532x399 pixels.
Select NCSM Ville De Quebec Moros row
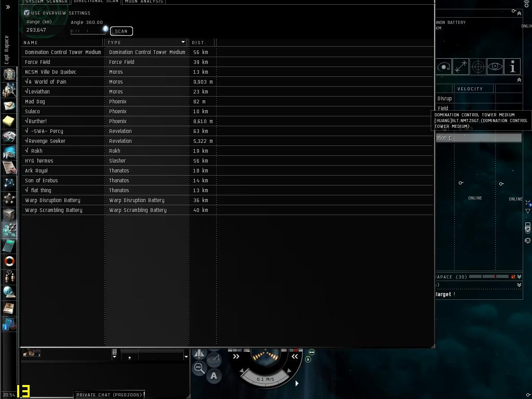pos(228,72)
